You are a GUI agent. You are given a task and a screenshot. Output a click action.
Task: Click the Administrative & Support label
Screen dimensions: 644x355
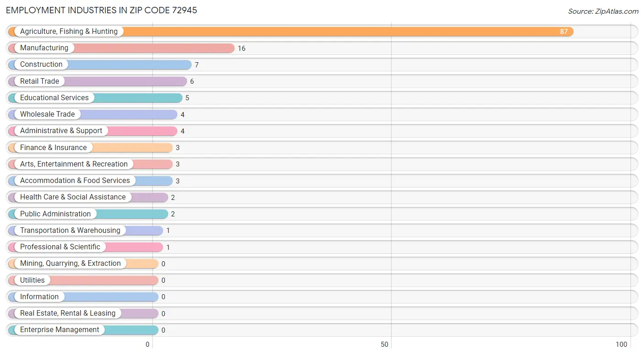pos(61,131)
